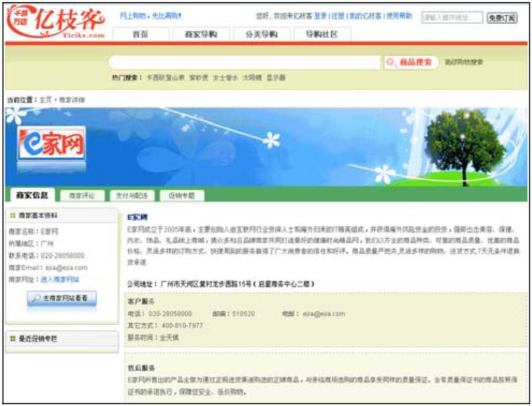Viewport: 532px width, 406px height.
Task: Click the 去商家网站看看 button
Action: point(62,299)
